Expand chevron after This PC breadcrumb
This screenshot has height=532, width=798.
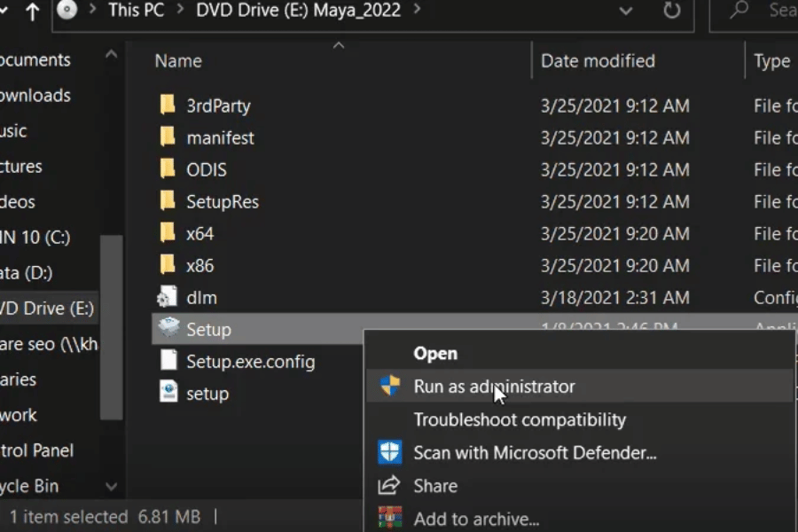[180, 11]
